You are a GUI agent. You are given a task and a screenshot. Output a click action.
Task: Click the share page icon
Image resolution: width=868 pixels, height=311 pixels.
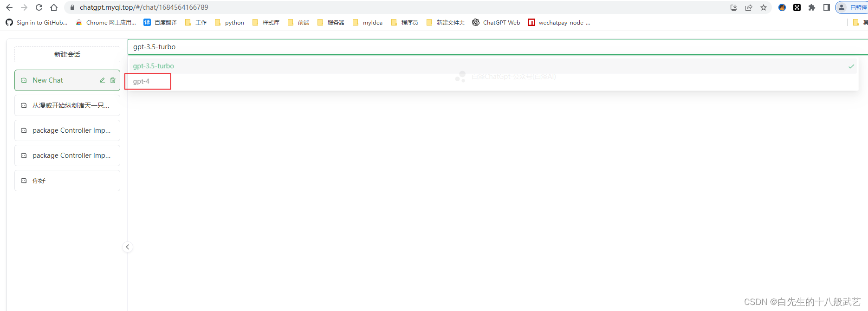[x=749, y=7]
